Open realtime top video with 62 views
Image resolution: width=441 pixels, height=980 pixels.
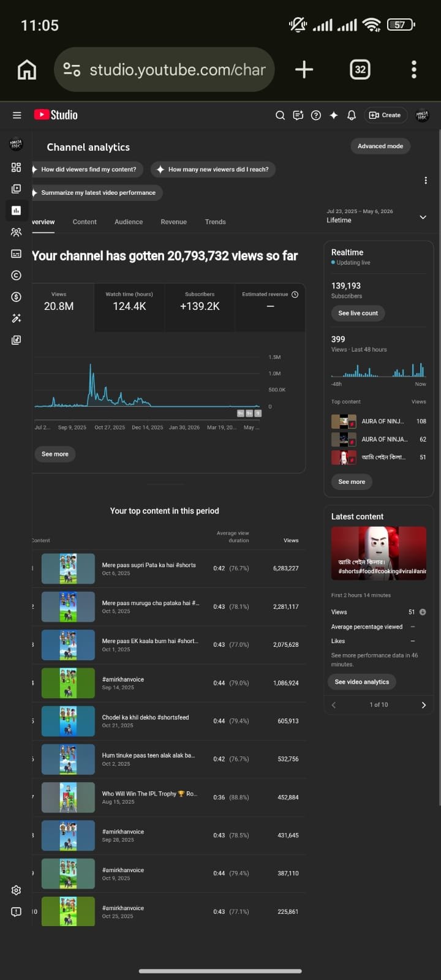pyautogui.click(x=379, y=439)
